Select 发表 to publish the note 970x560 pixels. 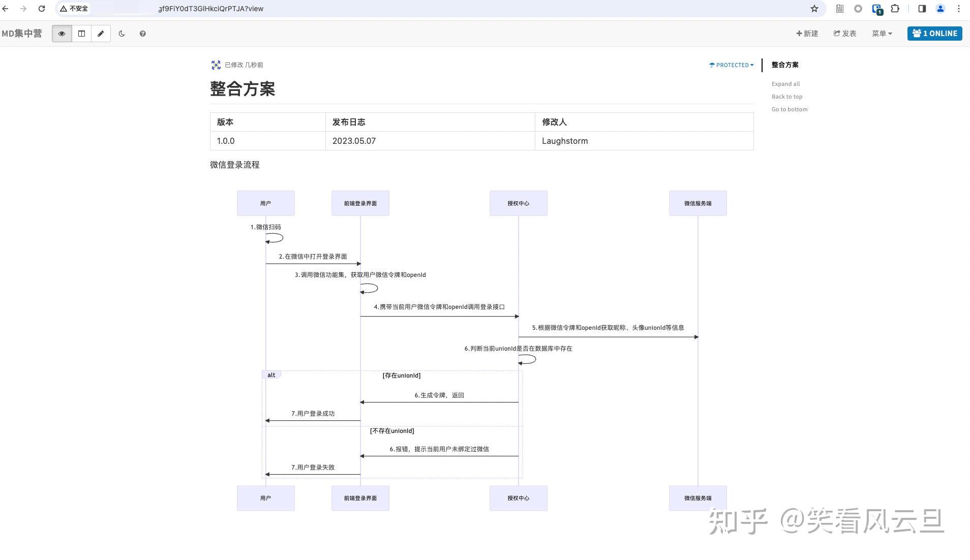click(x=845, y=33)
